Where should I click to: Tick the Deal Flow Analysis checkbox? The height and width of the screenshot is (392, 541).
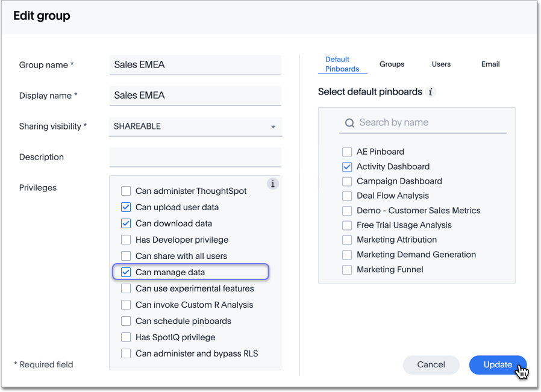[347, 196]
